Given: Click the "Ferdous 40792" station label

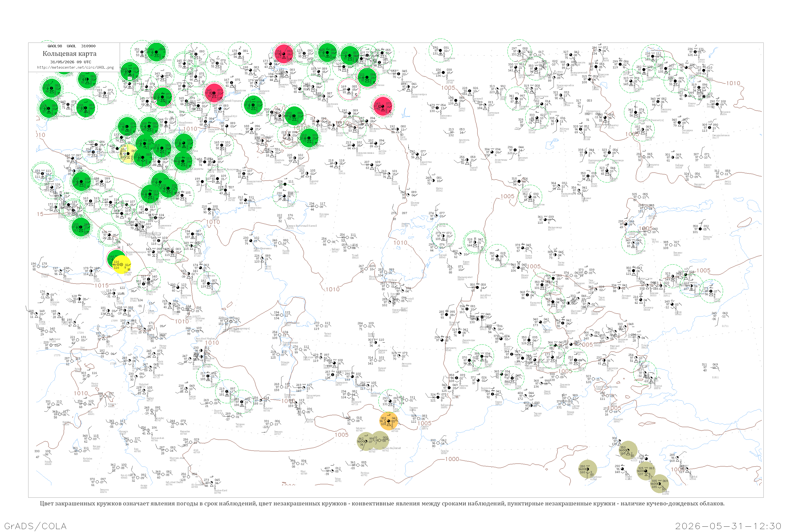Looking at the screenshot, I should click(365, 474).
